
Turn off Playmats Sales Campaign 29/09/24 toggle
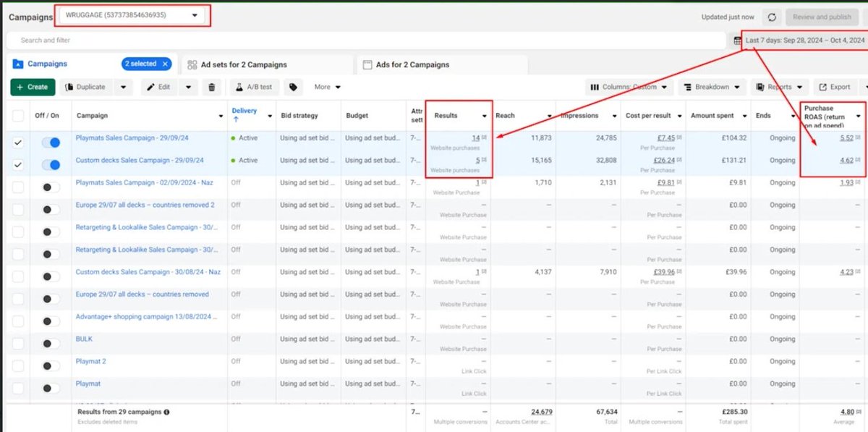coord(51,143)
